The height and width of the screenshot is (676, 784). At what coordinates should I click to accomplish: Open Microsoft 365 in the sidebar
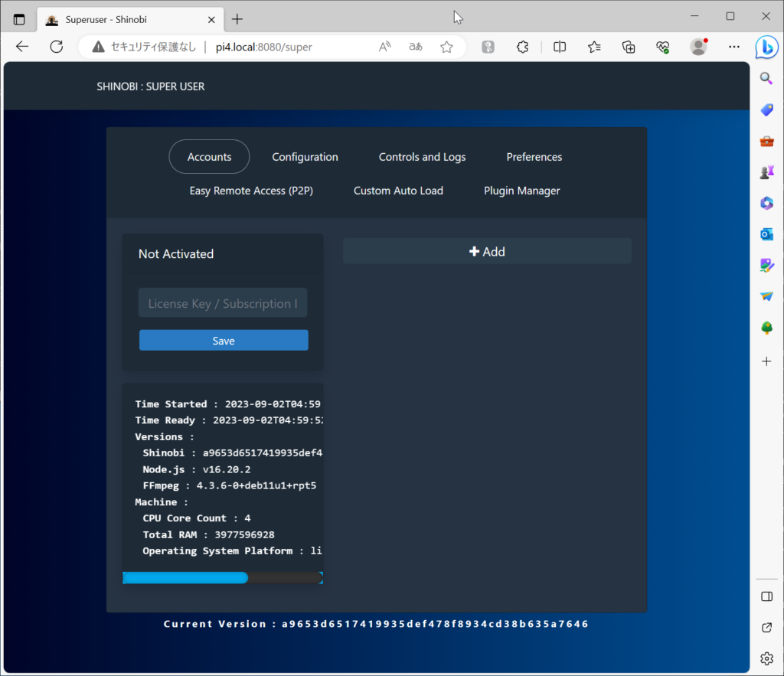pyautogui.click(x=766, y=203)
